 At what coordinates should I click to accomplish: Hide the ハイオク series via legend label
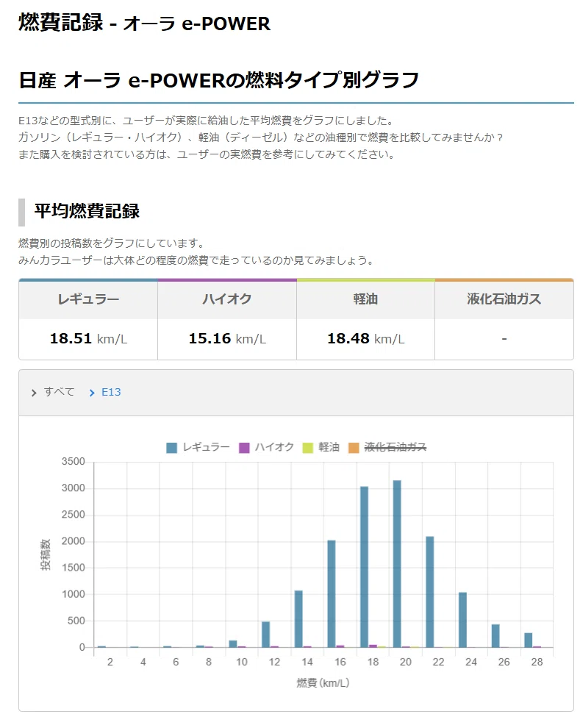coord(274,447)
